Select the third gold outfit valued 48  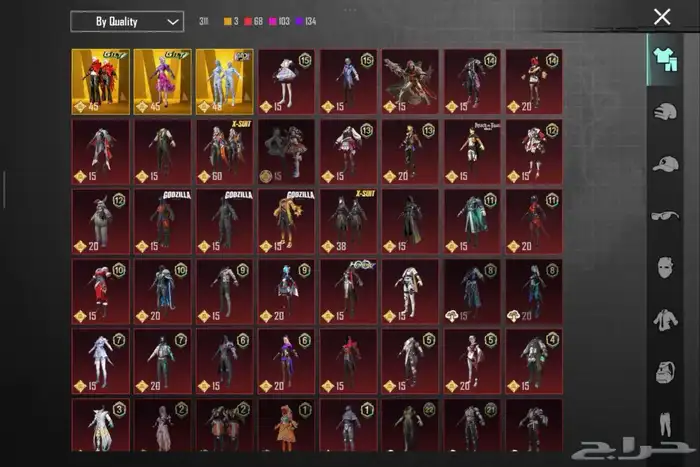coord(225,82)
